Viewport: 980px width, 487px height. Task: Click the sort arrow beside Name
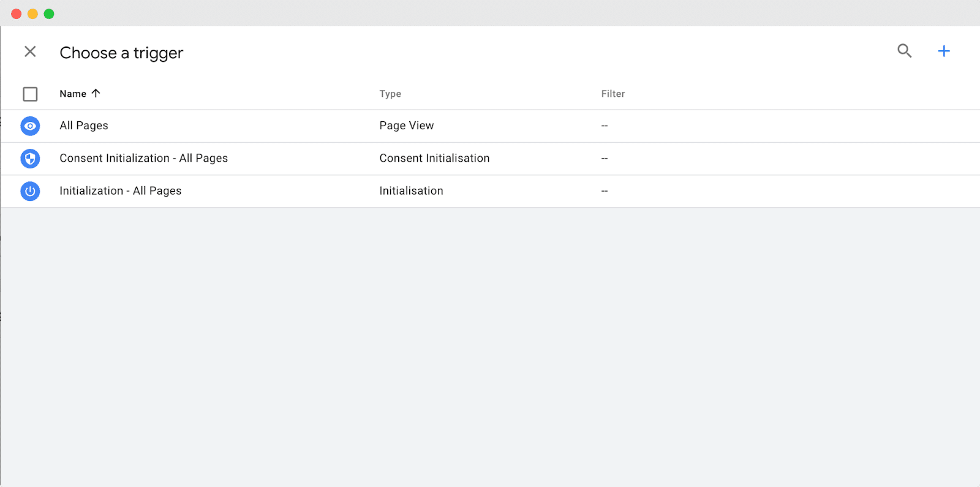click(96, 93)
